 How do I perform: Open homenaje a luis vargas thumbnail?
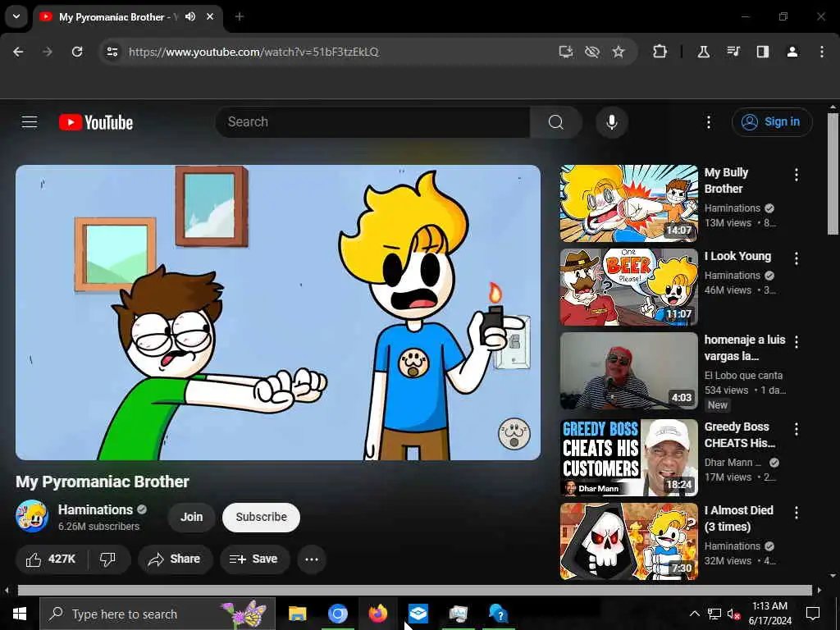tap(629, 371)
